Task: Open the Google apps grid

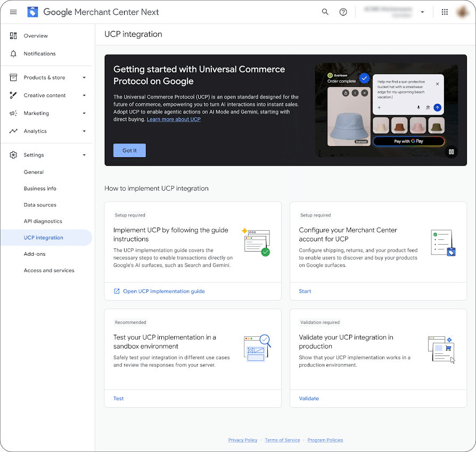Action: point(445,12)
